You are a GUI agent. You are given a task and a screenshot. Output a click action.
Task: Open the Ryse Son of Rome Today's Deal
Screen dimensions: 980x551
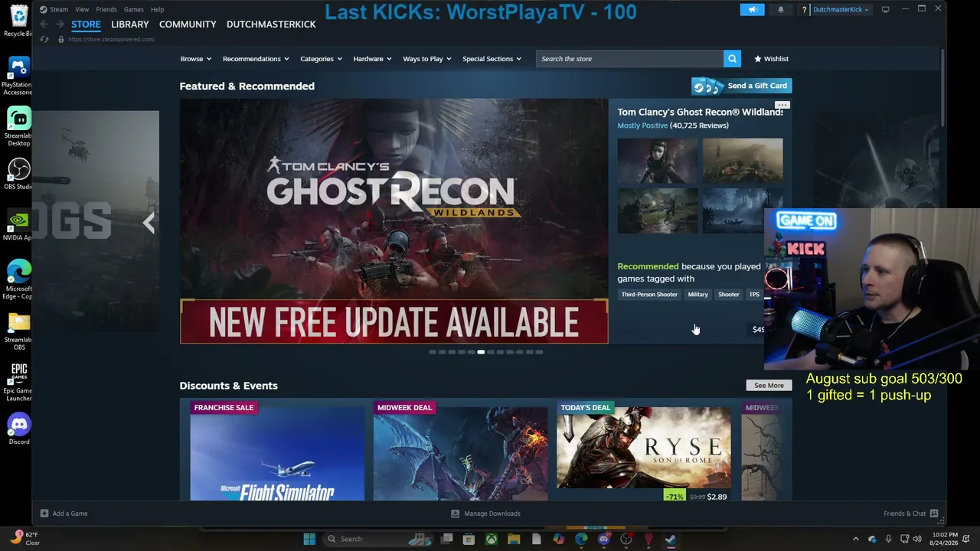(x=644, y=450)
